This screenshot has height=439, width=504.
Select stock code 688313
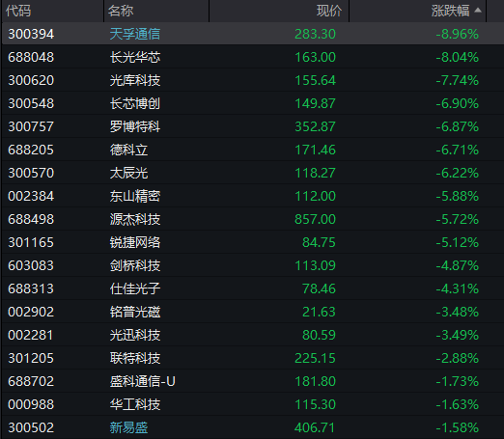[x=31, y=288]
